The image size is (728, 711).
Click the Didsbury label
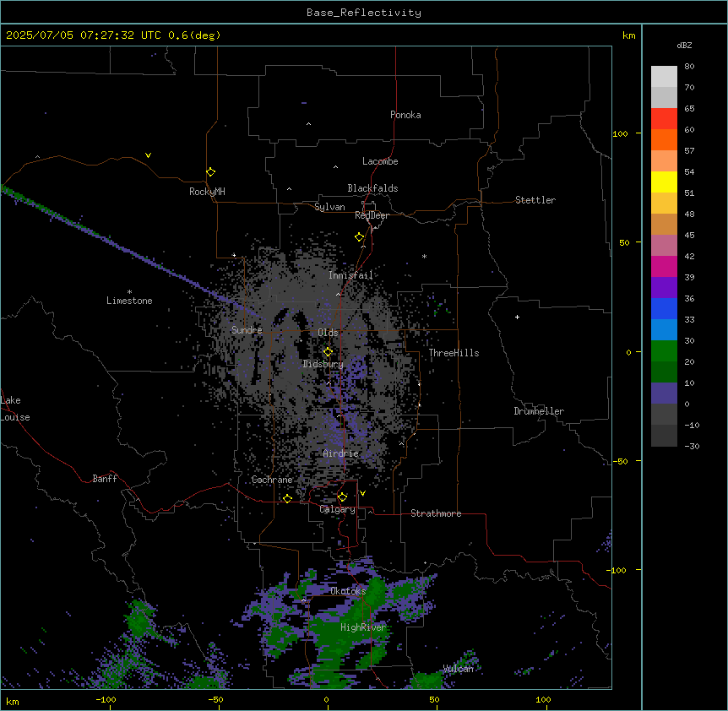[323, 364]
